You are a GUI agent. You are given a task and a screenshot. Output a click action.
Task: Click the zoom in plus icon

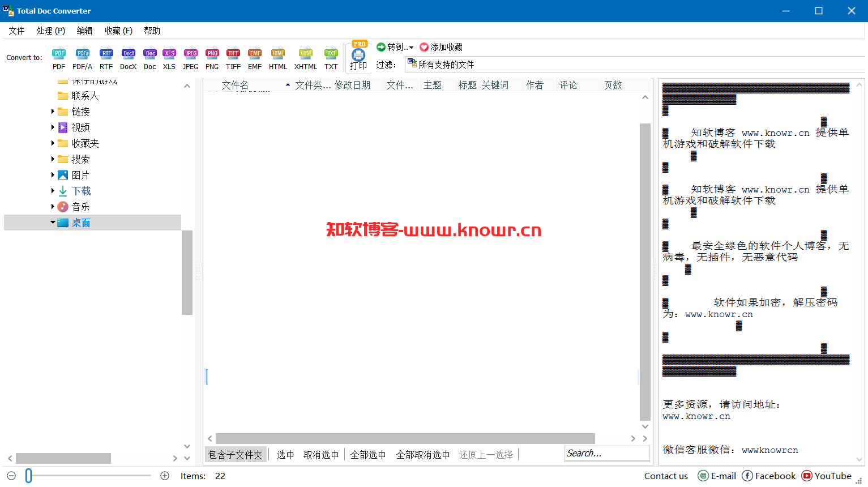[x=165, y=476]
